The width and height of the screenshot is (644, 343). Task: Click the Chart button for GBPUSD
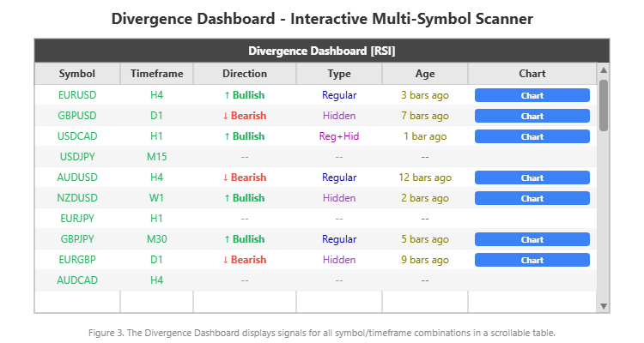click(x=532, y=116)
